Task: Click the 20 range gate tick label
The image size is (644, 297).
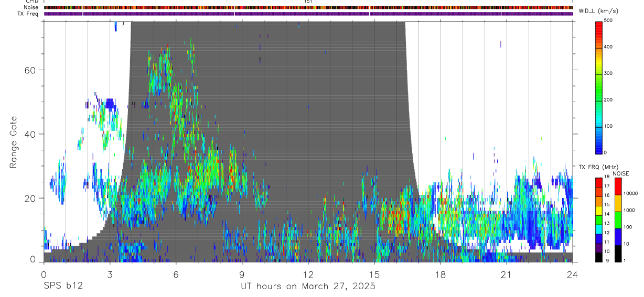Action: (30, 198)
